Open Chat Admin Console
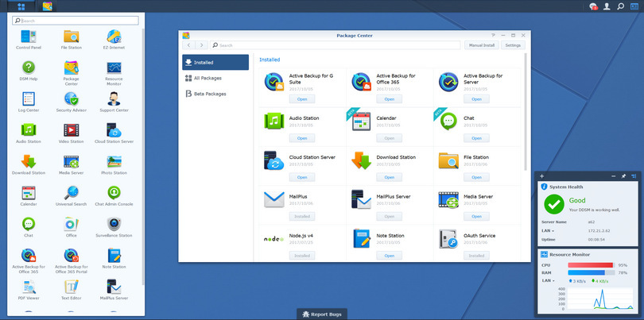 coord(114,195)
